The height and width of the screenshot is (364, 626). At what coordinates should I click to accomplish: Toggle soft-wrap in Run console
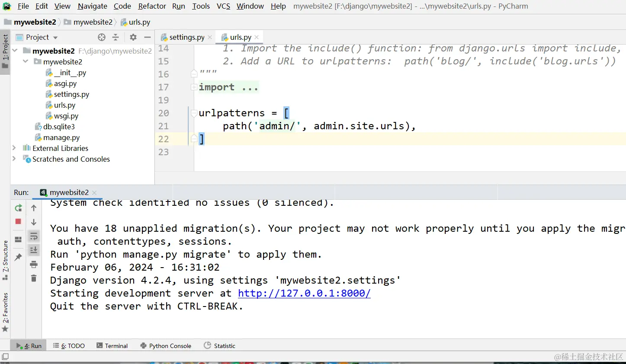34,236
